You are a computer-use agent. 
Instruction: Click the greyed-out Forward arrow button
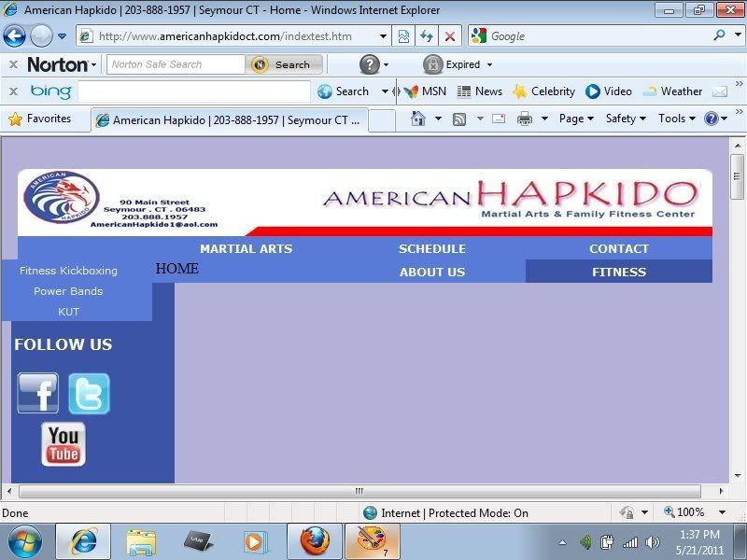pyautogui.click(x=41, y=36)
